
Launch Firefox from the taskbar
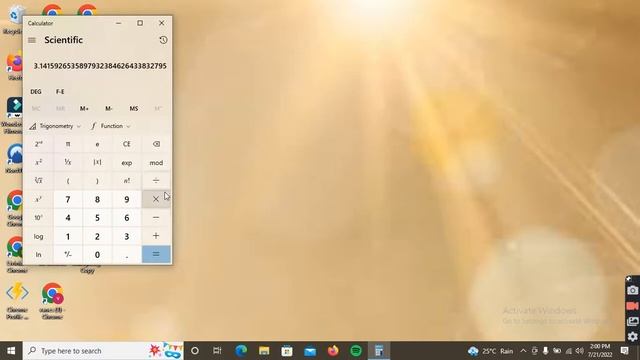[333, 351]
